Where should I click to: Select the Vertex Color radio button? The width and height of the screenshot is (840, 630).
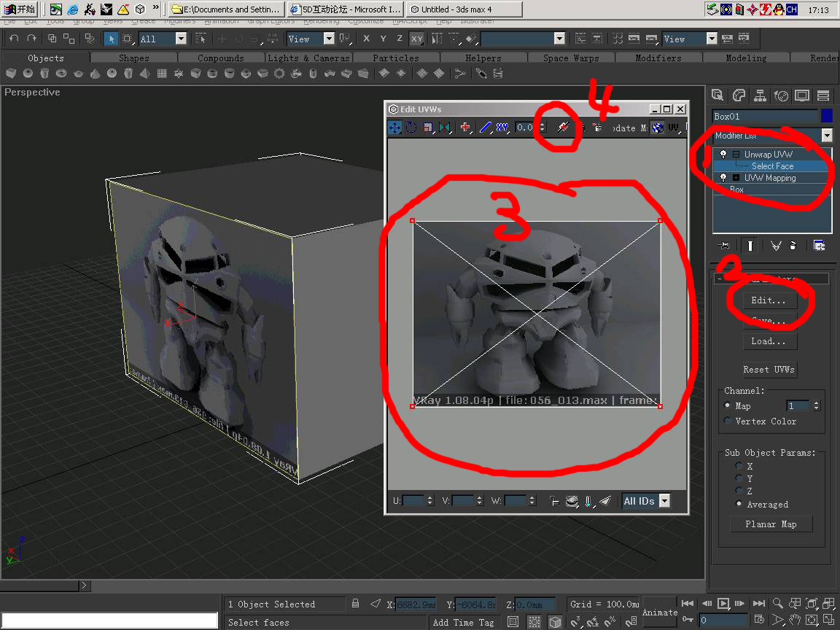(x=727, y=421)
